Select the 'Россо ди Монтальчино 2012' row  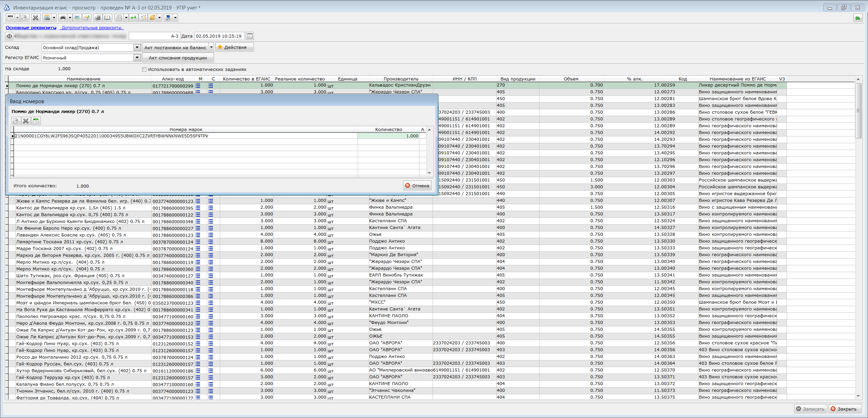[397, 357]
